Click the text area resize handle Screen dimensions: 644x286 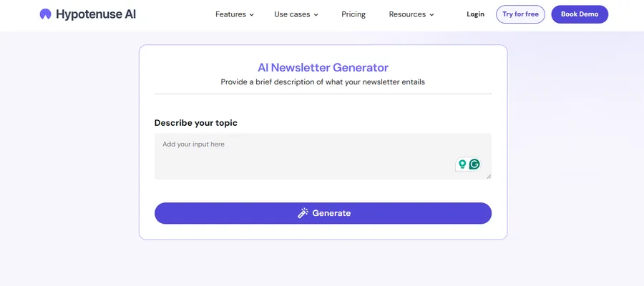[x=489, y=176]
